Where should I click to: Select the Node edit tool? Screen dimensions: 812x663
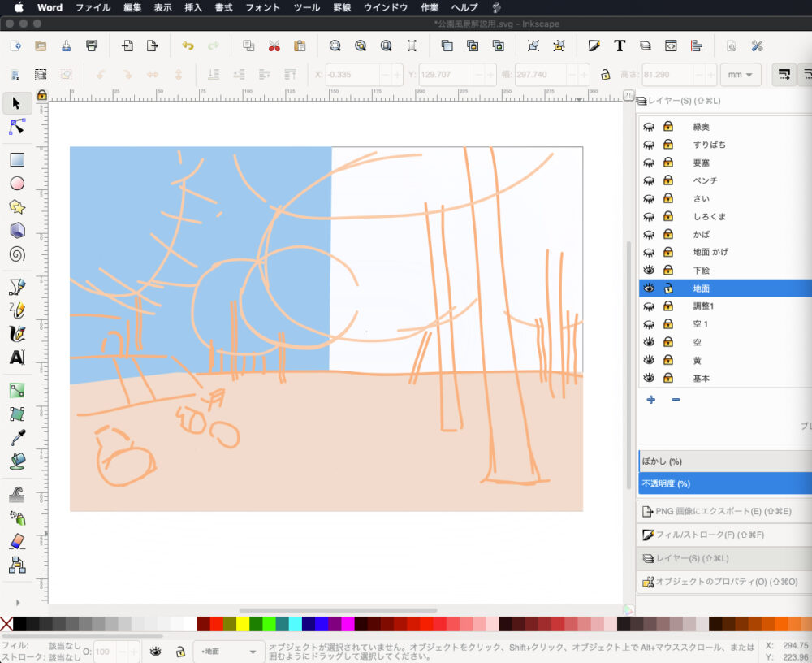point(17,128)
